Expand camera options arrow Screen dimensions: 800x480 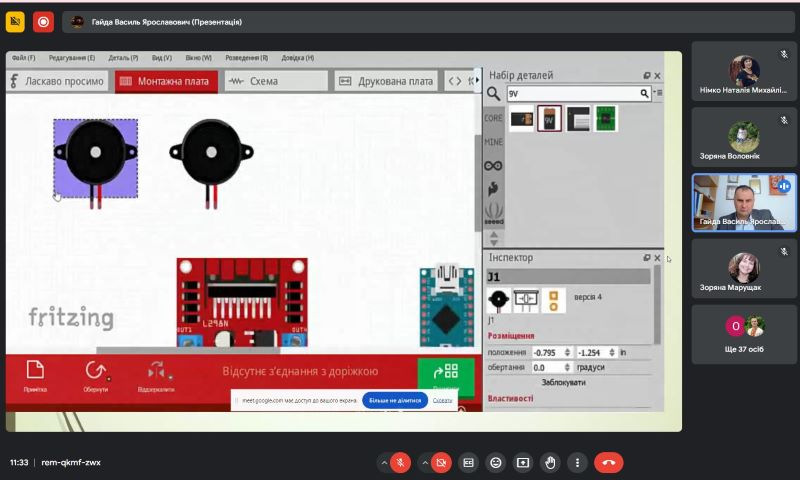(424, 463)
